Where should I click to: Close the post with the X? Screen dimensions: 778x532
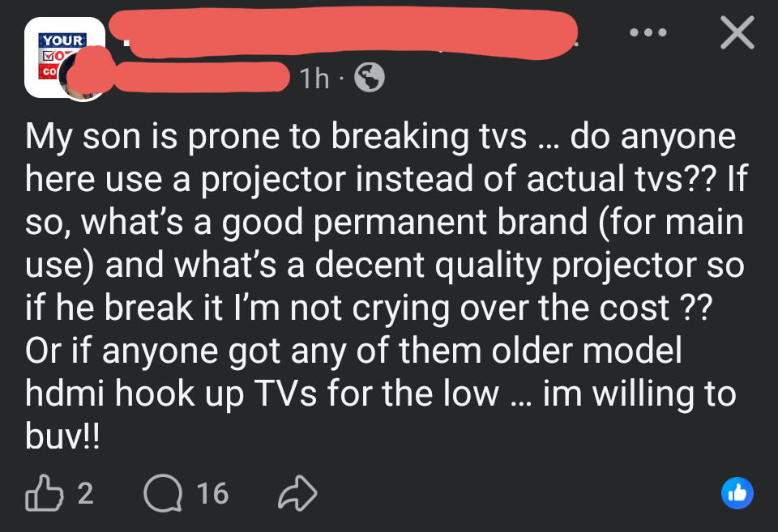pyautogui.click(x=736, y=34)
